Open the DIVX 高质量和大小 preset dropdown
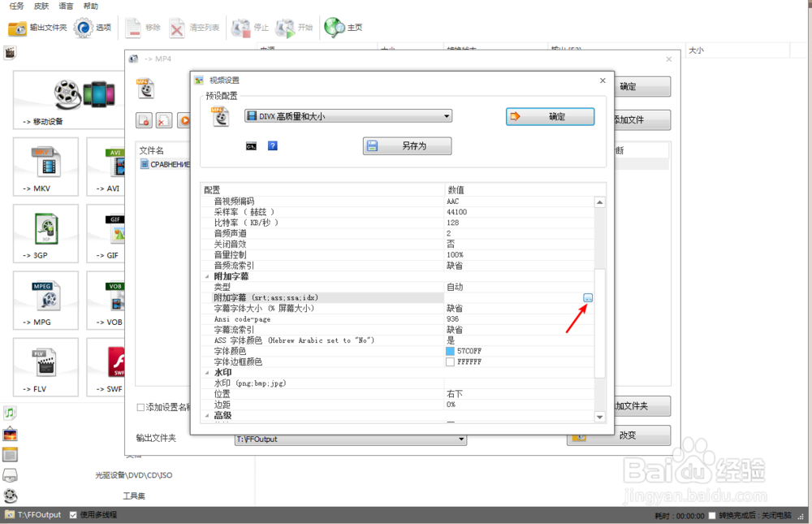This screenshot has height=524, width=812. click(x=444, y=115)
